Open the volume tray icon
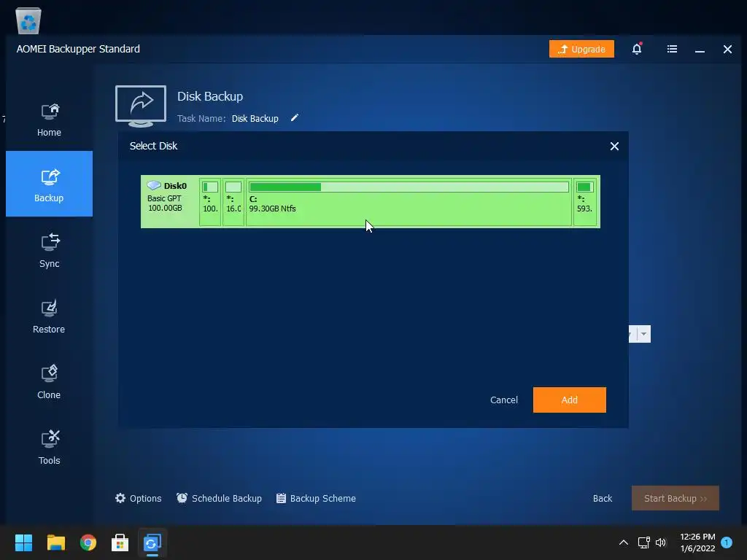Screen dimensions: 747x560 pyautogui.click(x=661, y=542)
